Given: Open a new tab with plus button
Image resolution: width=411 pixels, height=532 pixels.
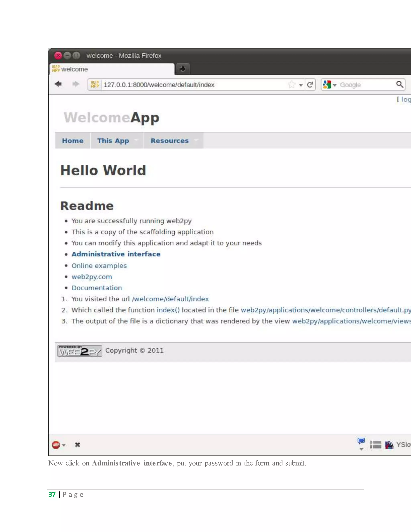Looking at the screenshot, I should click(x=183, y=69).
